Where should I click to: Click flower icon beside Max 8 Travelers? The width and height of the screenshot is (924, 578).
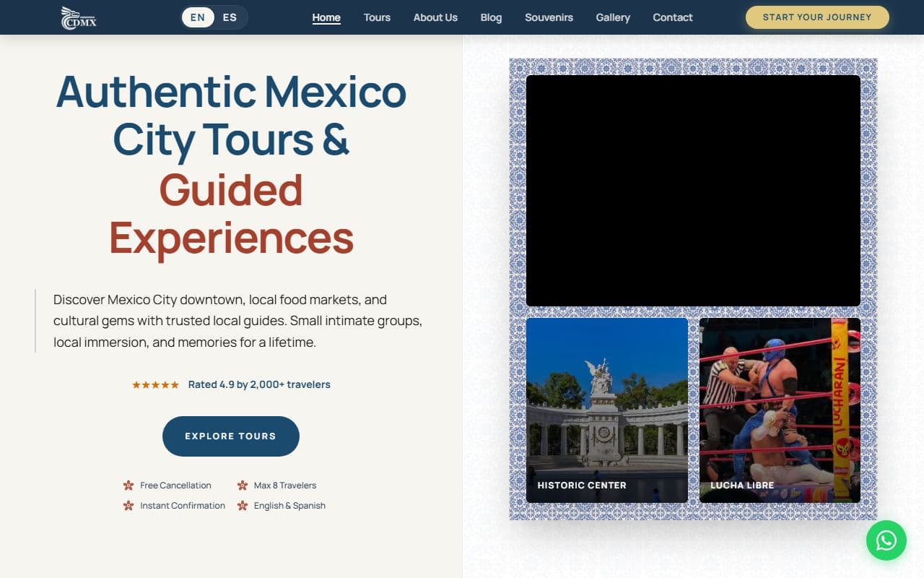coord(243,486)
